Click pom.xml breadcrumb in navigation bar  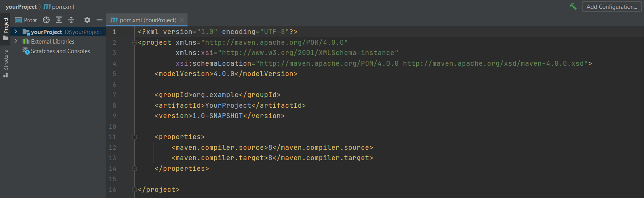(x=59, y=6)
